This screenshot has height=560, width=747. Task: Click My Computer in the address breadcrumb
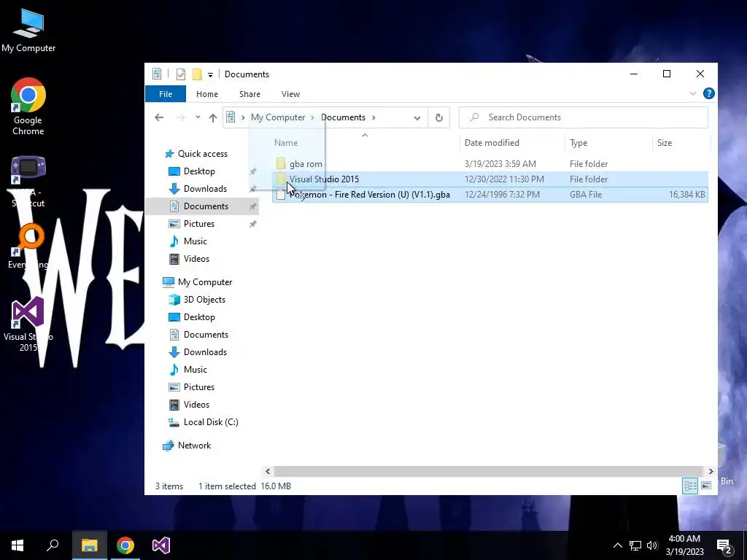[x=278, y=117]
